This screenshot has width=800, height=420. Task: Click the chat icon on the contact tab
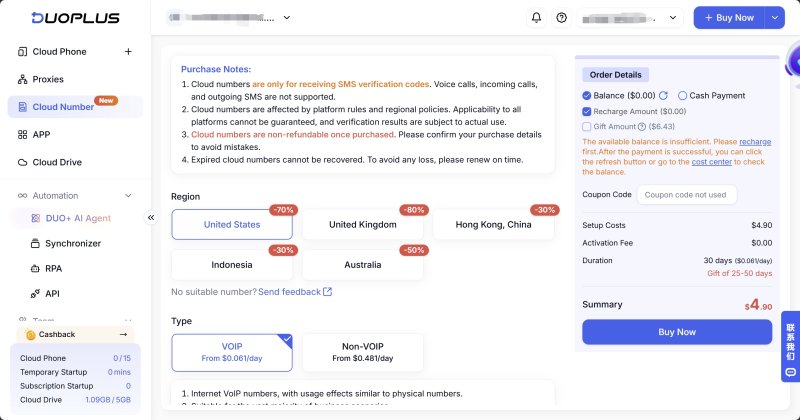[790, 373]
